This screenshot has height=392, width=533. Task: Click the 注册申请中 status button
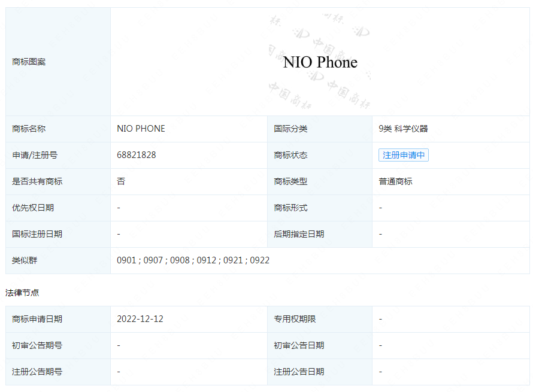403,155
